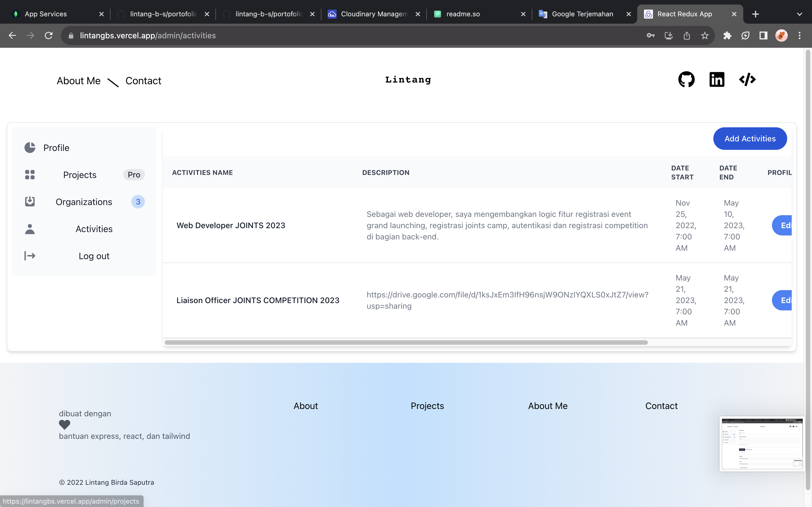Viewport: 812px width, 507px height.
Task: Click the code brackets icon in header
Action: (747, 79)
